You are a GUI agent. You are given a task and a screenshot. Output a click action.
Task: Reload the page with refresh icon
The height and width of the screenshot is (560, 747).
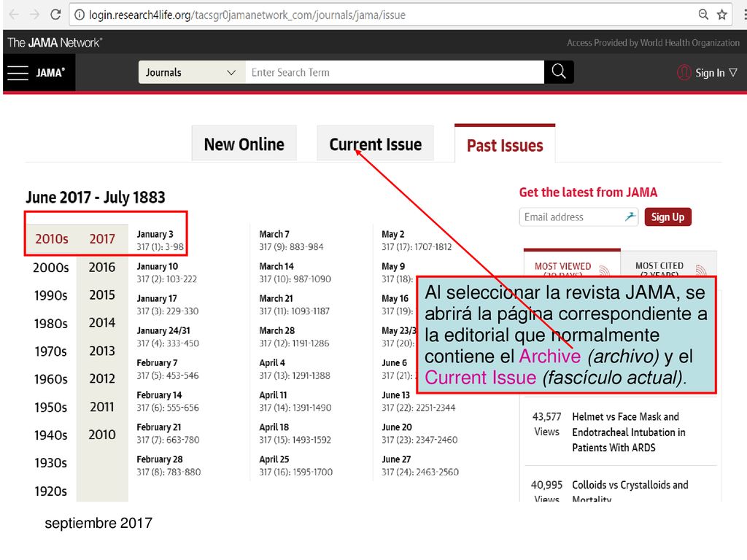click(55, 15)
